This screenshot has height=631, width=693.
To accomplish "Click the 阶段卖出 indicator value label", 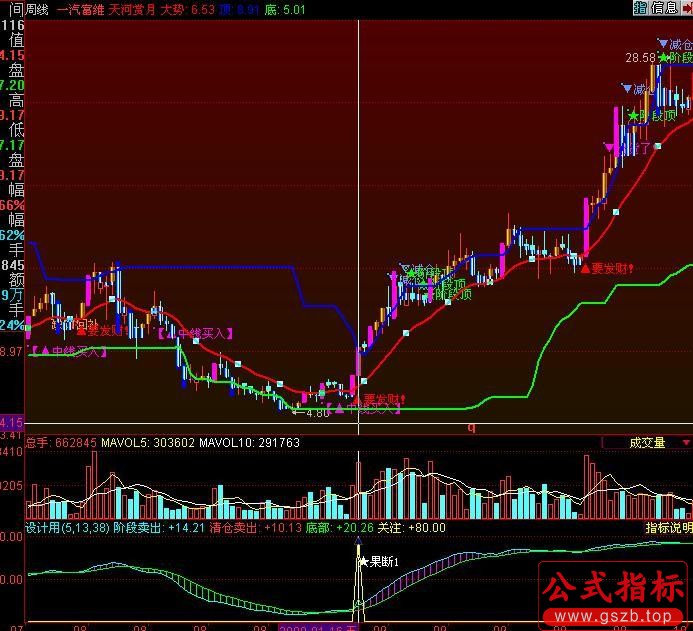I will click(139, 527).
